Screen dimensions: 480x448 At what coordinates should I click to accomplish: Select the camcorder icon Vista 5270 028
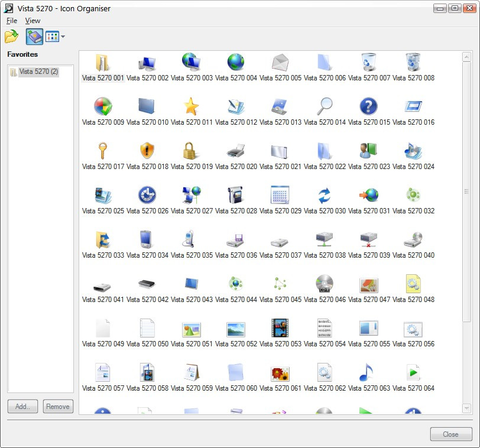[x=235, y=195]
